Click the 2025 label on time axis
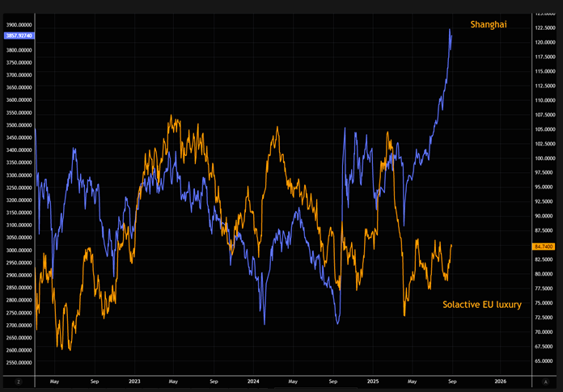The image size is (563, 392). tap(373, 379)
